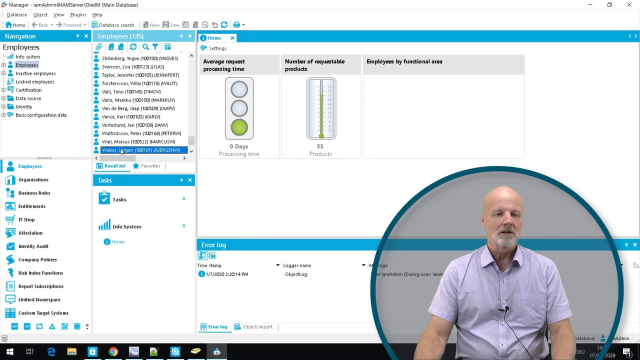Click the first icon in Error log toolbar
The image size is (640, 360).
pyautogui.click(x=202, y=256)
